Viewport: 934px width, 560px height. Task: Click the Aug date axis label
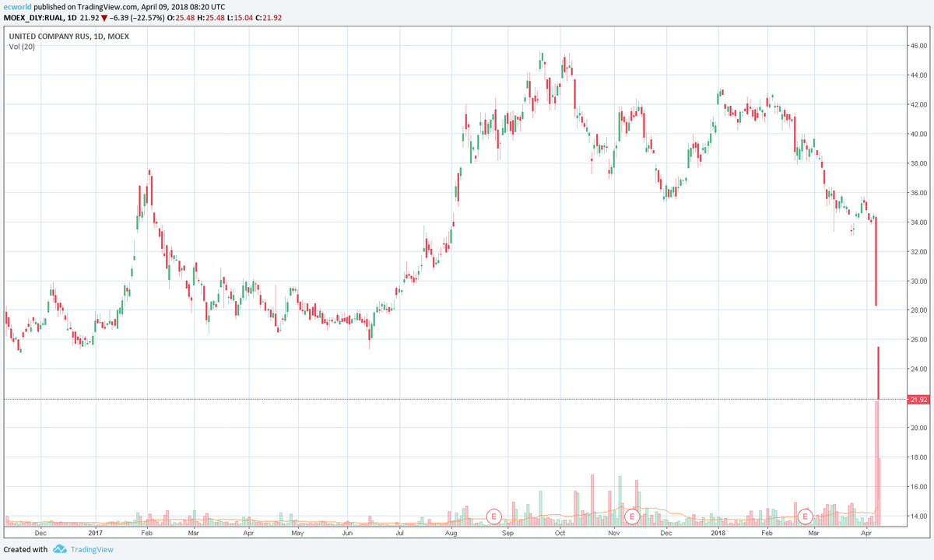(x=451, y=533)
